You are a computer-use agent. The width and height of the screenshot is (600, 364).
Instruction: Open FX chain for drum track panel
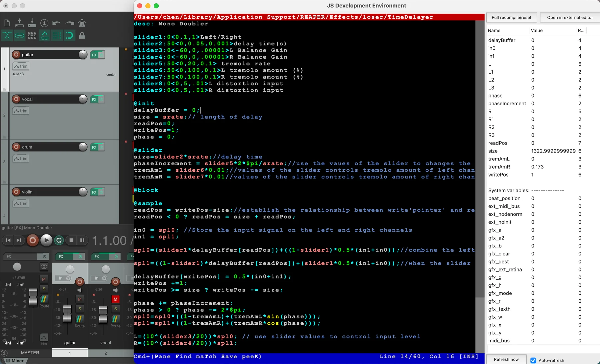[94, 147]
